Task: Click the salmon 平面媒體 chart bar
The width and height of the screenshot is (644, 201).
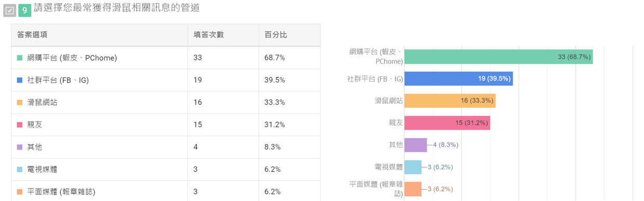Action: [x=413, y=189]
